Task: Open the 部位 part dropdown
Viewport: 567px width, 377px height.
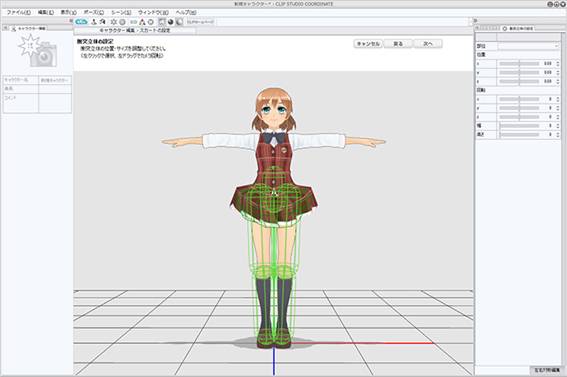Action: (529, 46)
